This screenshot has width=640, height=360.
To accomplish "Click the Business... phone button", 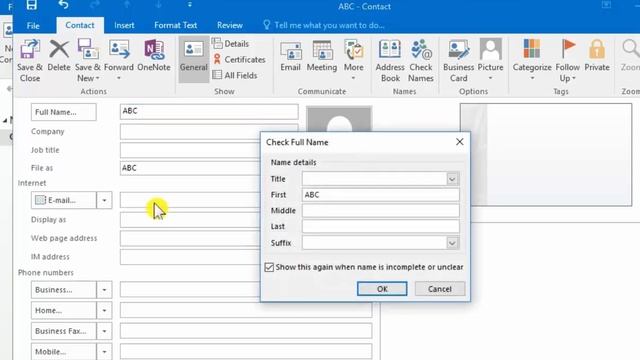I will (x=64, y=290).
